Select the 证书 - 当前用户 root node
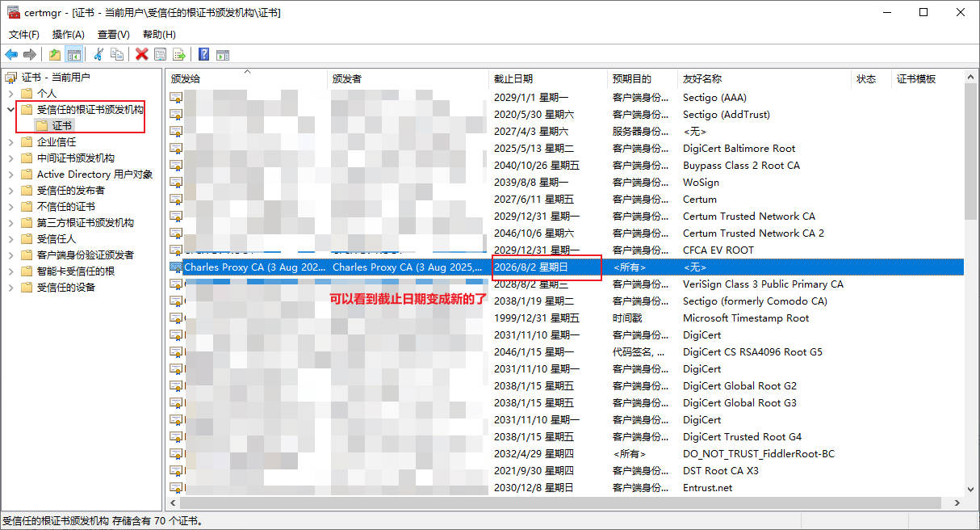980x530 pixels. coord(56,78)
